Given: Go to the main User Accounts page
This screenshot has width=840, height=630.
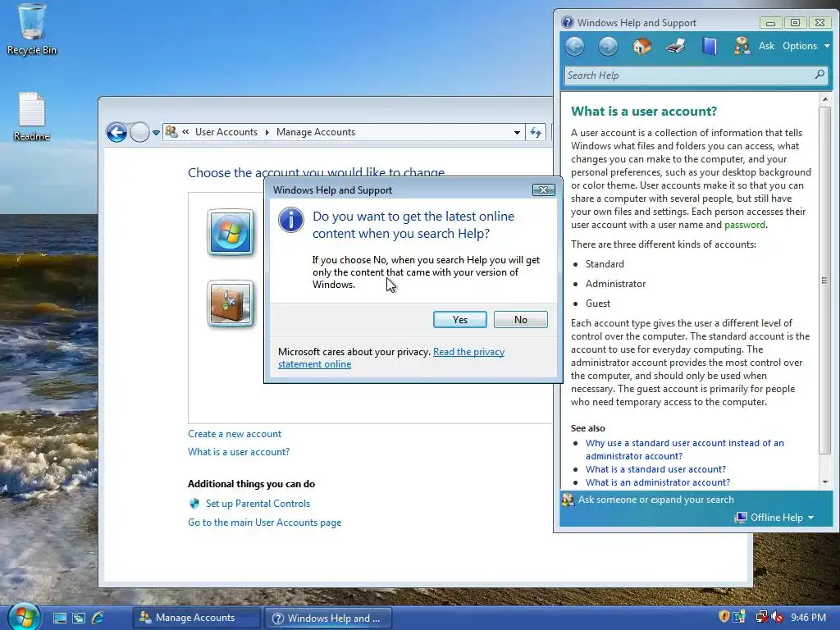Looking at the screenshot, I should point(264,523).
